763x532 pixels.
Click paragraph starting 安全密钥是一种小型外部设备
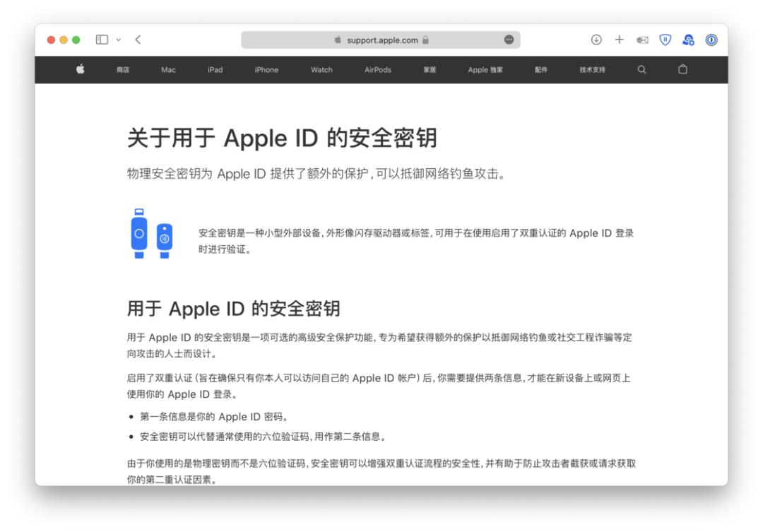(416, 241)
